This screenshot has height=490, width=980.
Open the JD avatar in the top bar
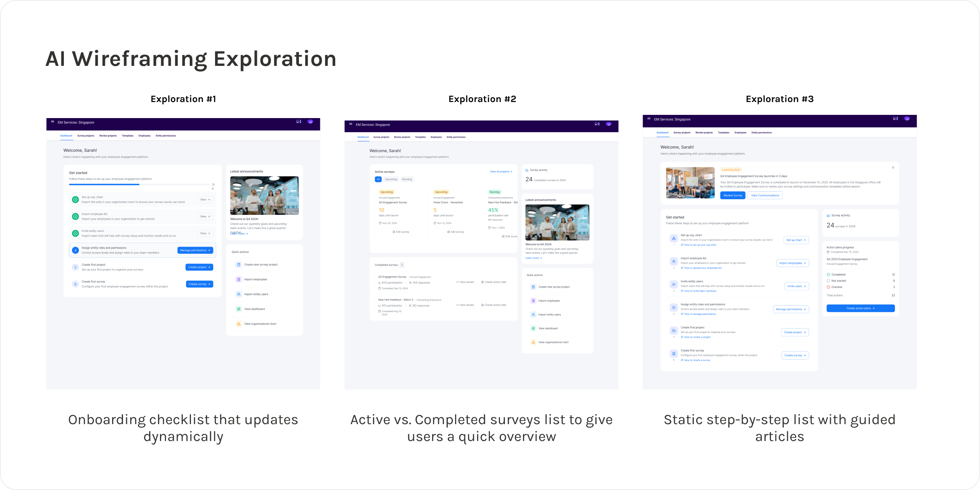310,122
